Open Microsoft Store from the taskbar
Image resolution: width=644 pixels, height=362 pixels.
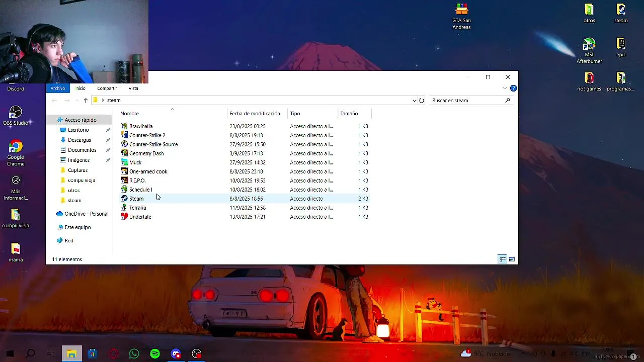pyautogui.click(x=92, y=354)
